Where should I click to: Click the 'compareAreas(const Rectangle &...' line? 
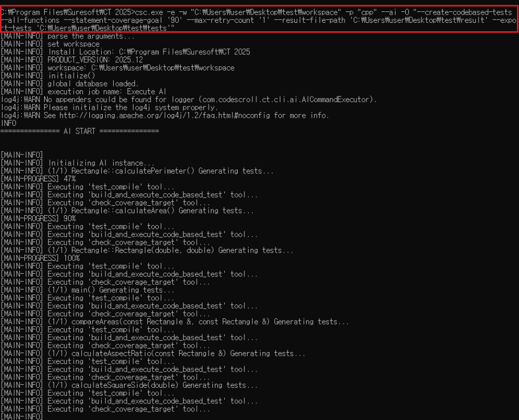[175, 322]
